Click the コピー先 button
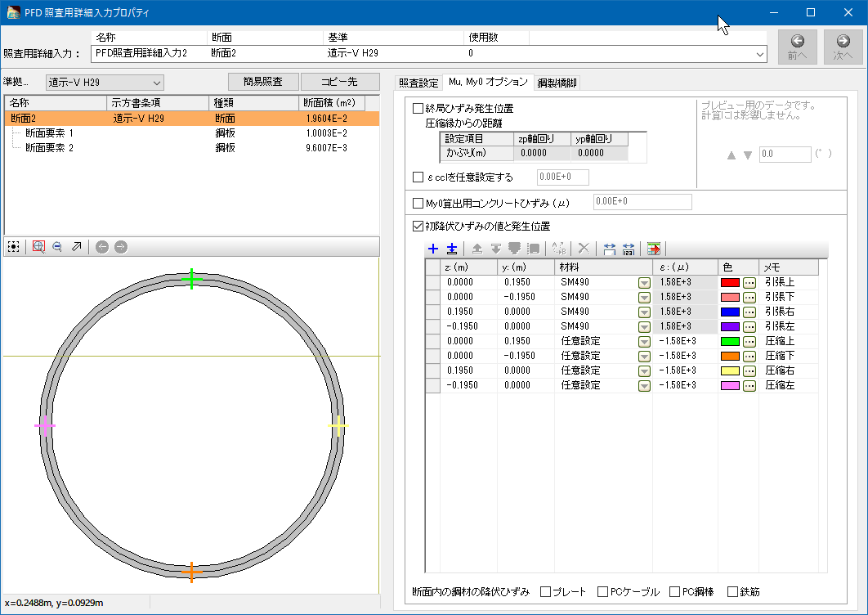This screenshot has height=615, width=868. coord(340,82)
